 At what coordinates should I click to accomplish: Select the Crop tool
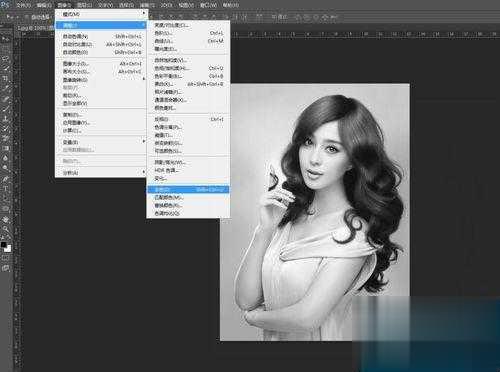(x=6, y=79)
